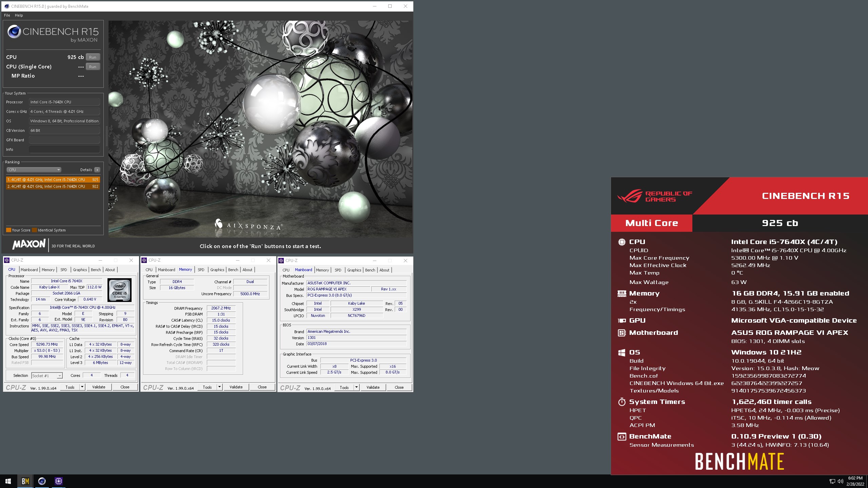868x488 pixels.
Task: Click the System Timers stopwatch icon
Action: coord(622,402)
